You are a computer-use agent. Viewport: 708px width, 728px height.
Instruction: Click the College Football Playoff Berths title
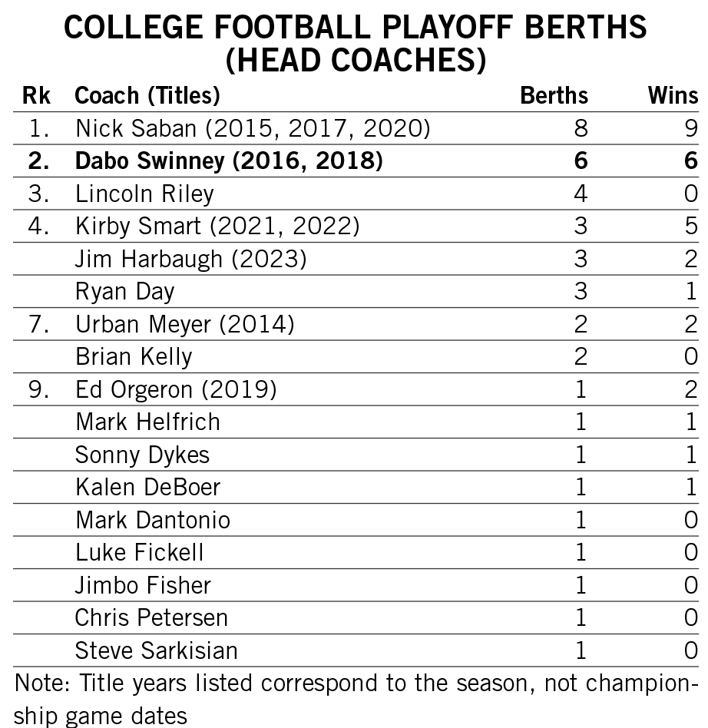[356, 43]
